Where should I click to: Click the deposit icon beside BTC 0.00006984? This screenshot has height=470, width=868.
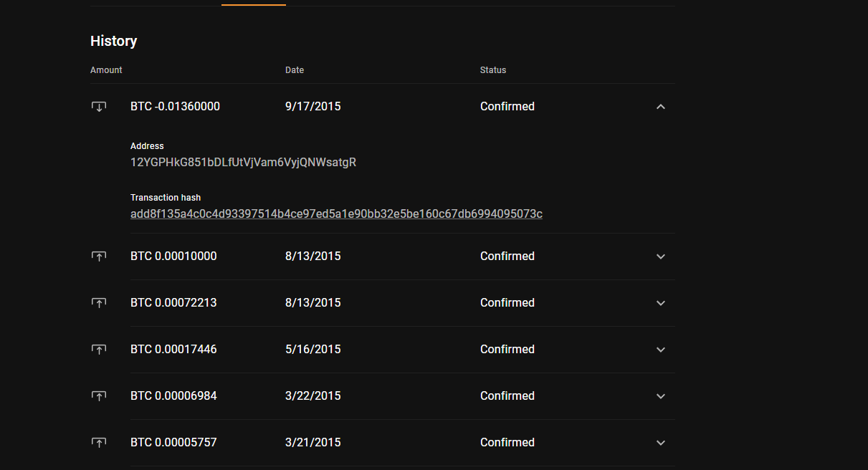pyautogui.click(x=99, y=396)
